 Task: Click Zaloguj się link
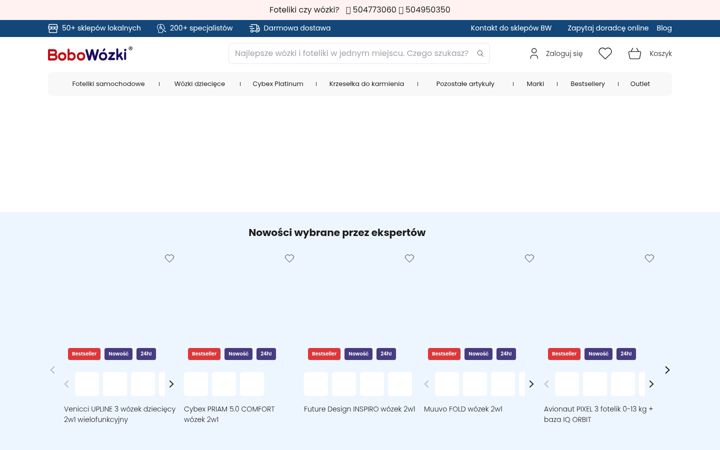(x=564, y=54)
